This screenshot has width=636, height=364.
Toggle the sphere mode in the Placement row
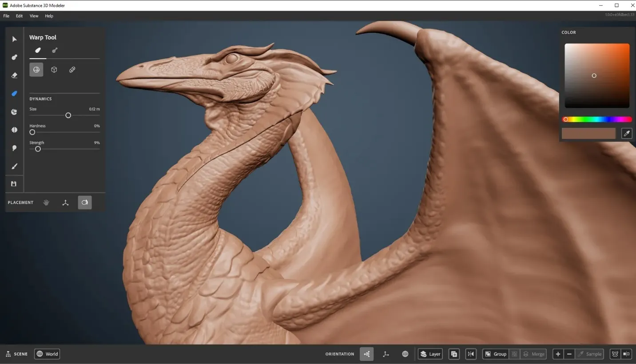pos(84,202)
